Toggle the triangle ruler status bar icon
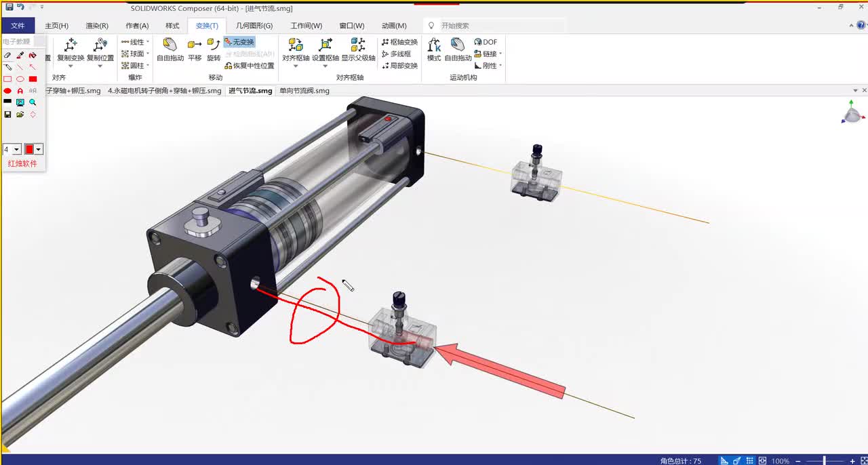 724,461
